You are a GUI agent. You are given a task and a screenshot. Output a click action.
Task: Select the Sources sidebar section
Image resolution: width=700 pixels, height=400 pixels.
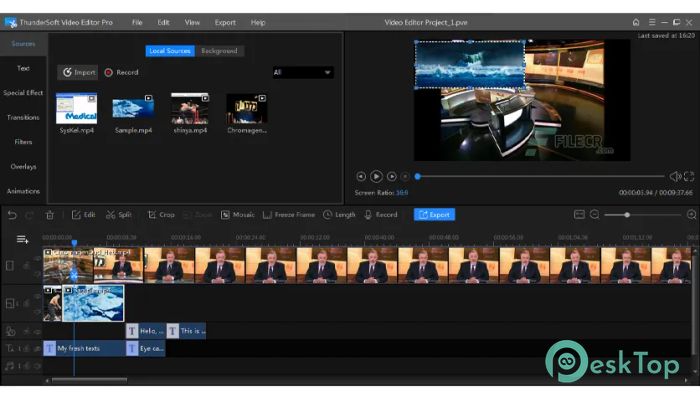tap(23, 44)
